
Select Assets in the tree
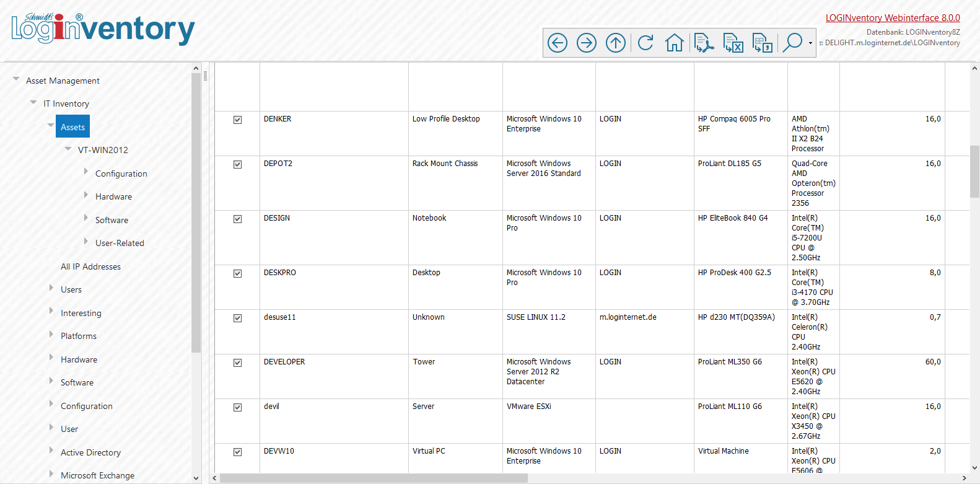pyautogui.click(x=72, y=127)
